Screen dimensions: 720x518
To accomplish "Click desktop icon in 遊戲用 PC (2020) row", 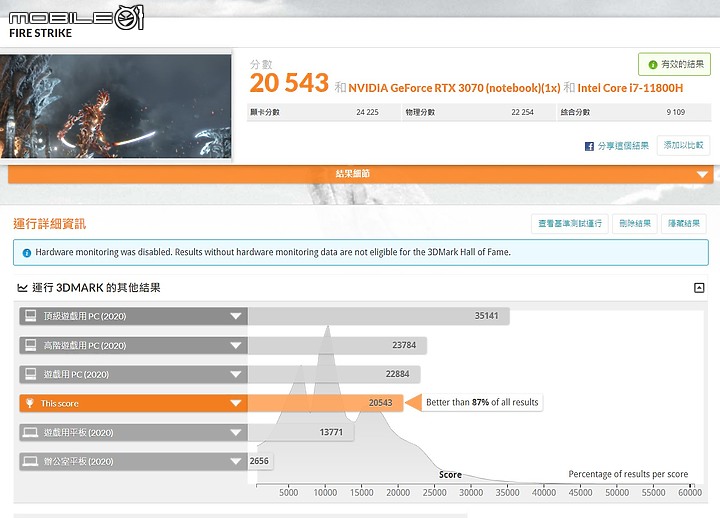I will tap(30, 374).
